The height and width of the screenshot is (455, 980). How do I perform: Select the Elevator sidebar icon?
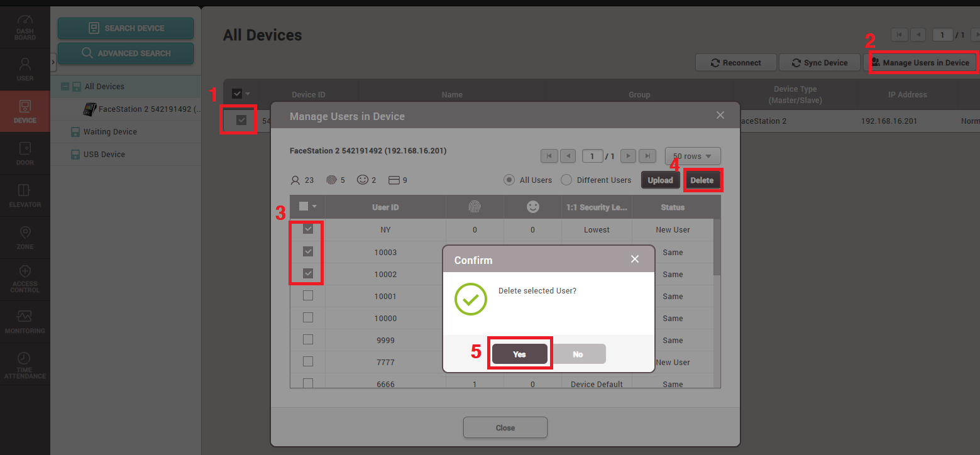pyautogui.click(x=25, y=195)
